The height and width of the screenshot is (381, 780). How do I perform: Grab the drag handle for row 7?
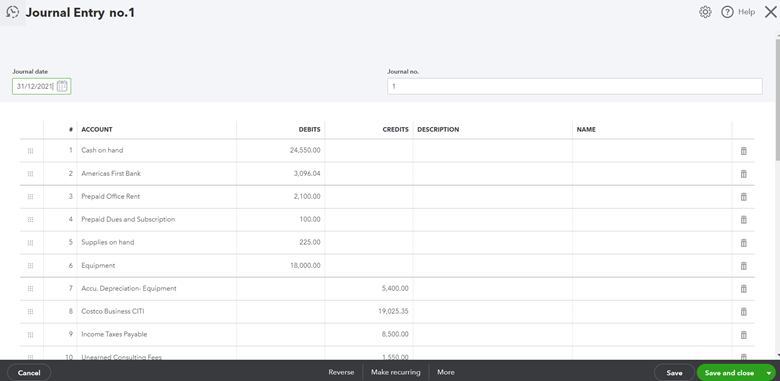(30, 288)
